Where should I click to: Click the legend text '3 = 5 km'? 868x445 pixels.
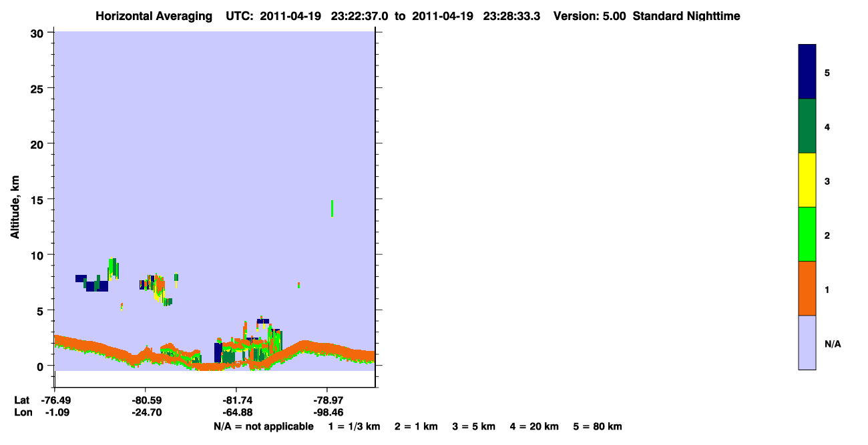point(474,426)
